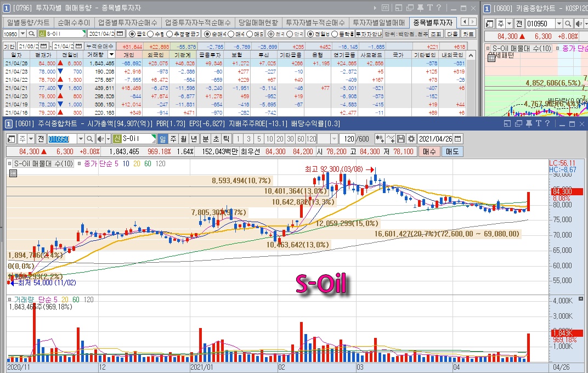
Task: Switch to 업종별투자자순매수 tab
Action: click(x=127, y=23)
